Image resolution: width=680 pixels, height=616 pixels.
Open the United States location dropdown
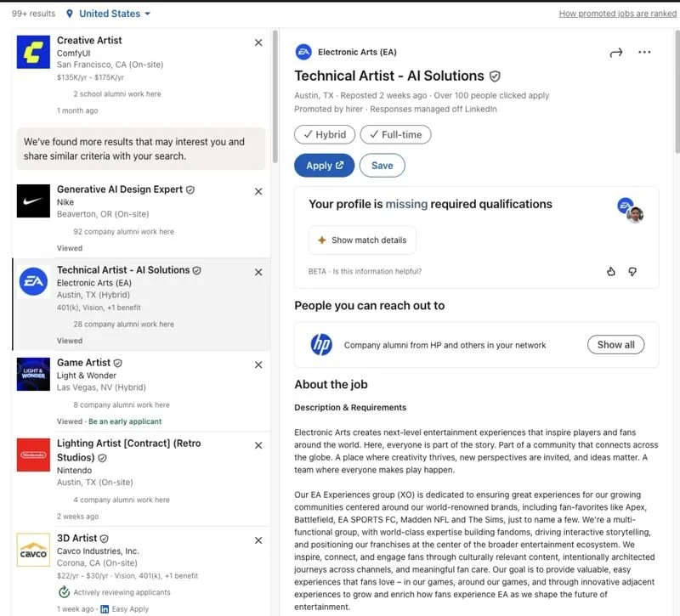click(115, 14)
